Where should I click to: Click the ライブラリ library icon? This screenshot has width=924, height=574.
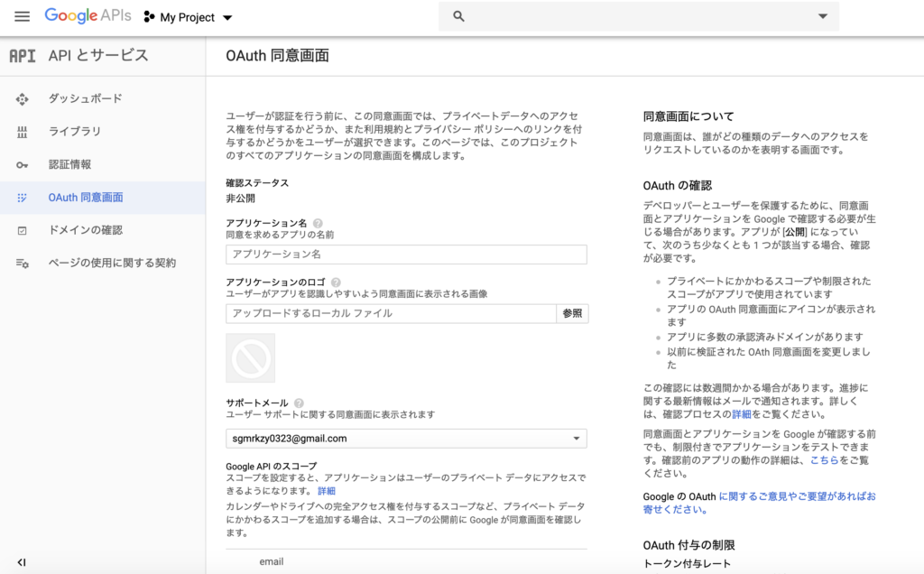pos(22,132)
